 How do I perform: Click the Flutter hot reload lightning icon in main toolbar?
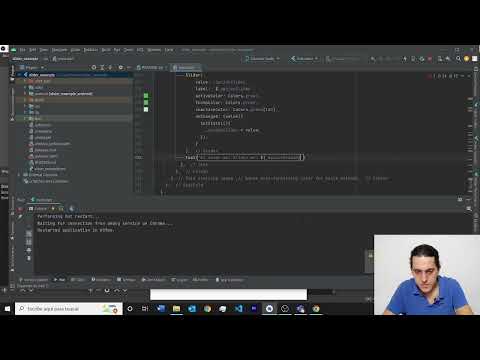click(x=405, y=59)
